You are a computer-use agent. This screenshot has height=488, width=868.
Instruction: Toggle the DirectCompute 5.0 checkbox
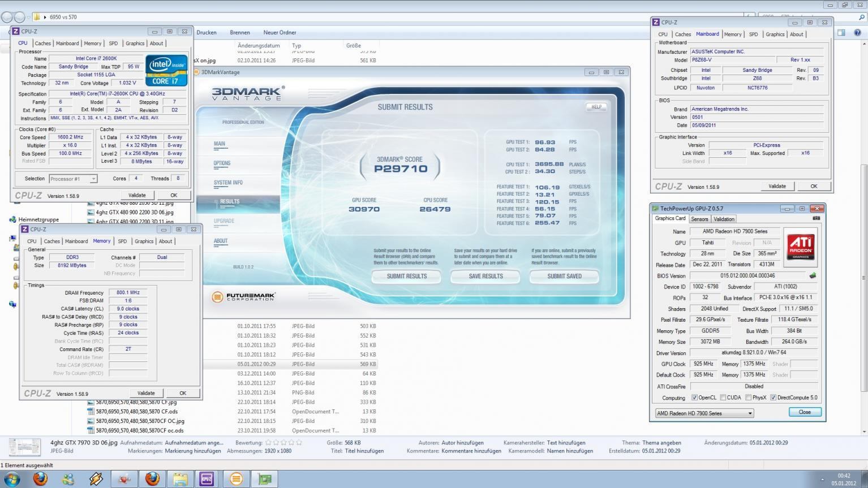coord(773,398)
